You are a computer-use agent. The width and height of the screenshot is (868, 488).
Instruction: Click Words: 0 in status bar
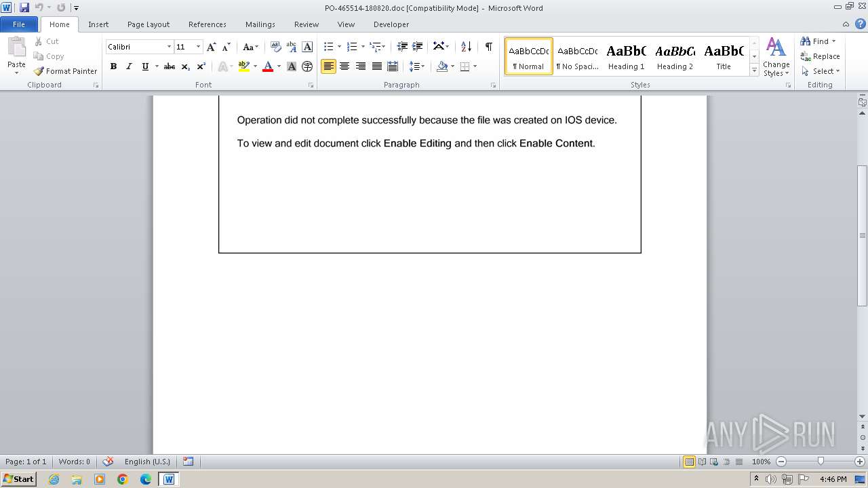click(74, 462)
